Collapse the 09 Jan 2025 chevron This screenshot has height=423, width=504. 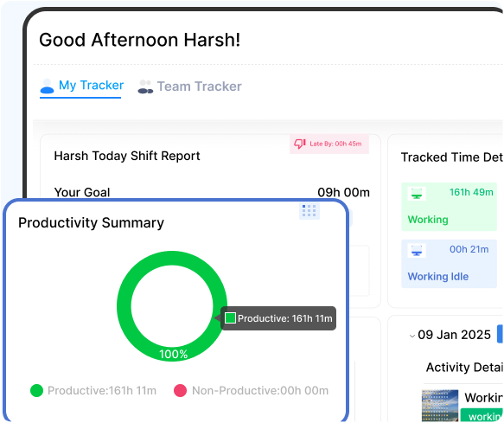click(412, 336)
